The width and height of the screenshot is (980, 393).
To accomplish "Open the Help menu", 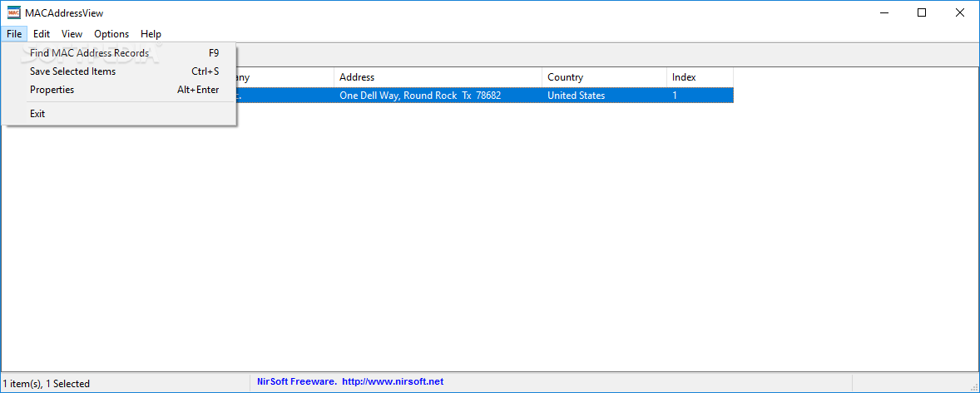I will tap(151, 34).
